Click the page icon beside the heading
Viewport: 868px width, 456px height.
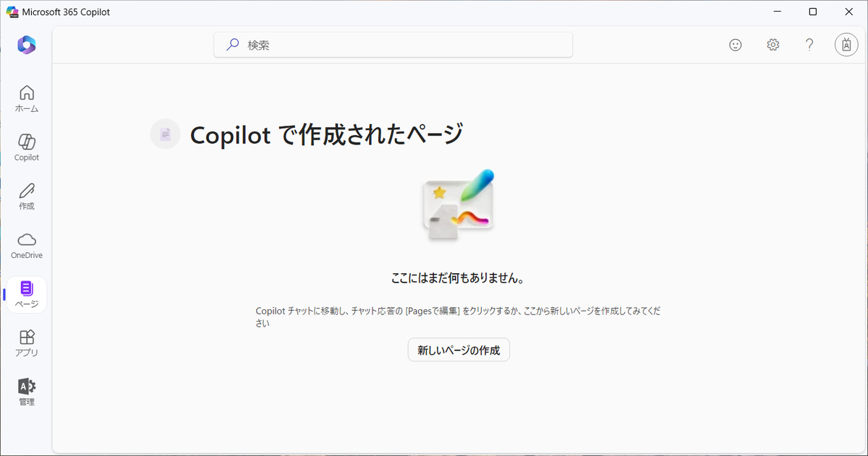(x=165, y=134)
